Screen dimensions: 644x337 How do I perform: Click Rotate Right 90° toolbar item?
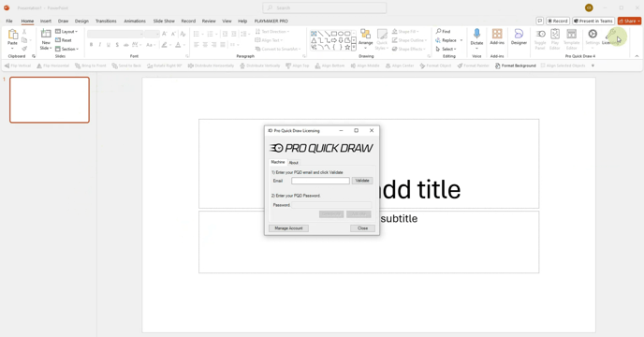165,66
